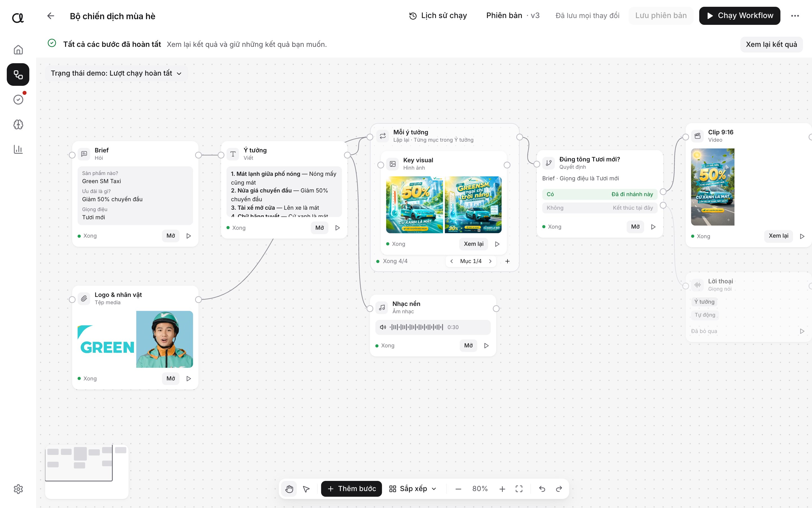Open the Clip 9:16 video thumbnail
Screen dimensions: 812x508
coord(713,187)
